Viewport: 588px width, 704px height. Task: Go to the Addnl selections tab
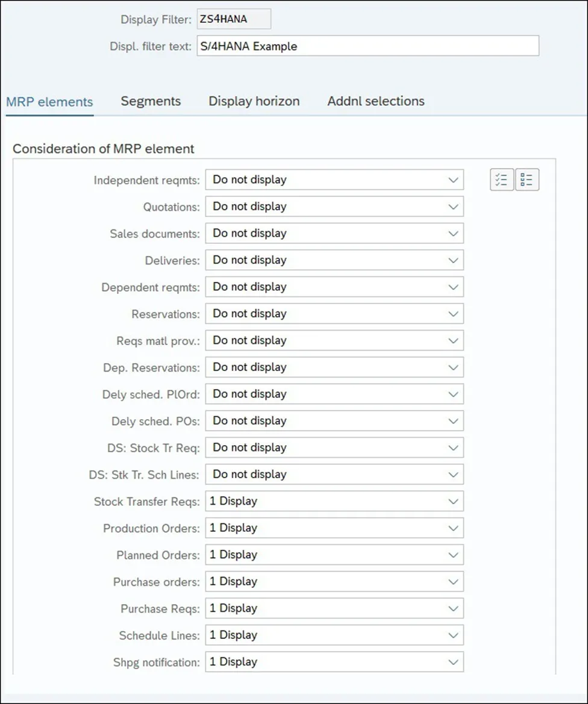click(x=376, y=101)
